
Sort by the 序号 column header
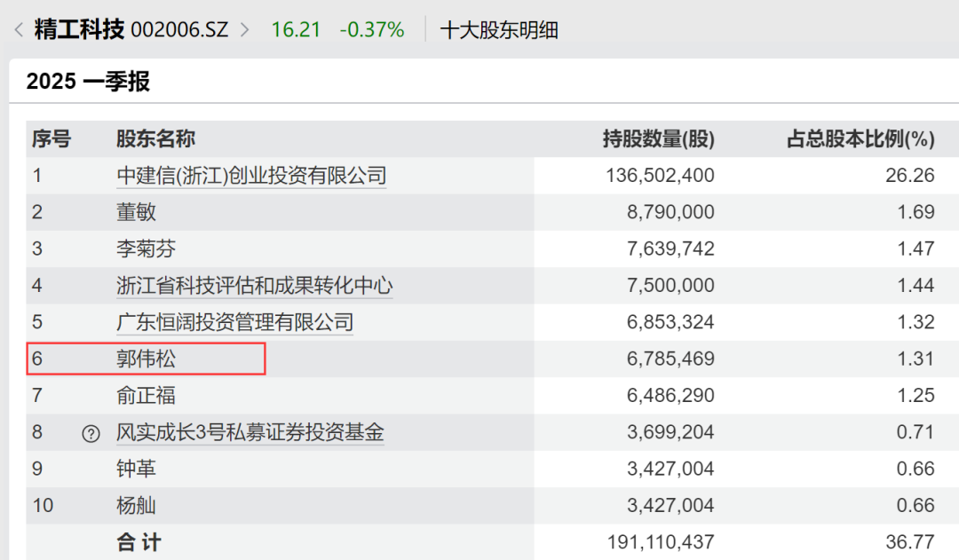pos(52,139)
